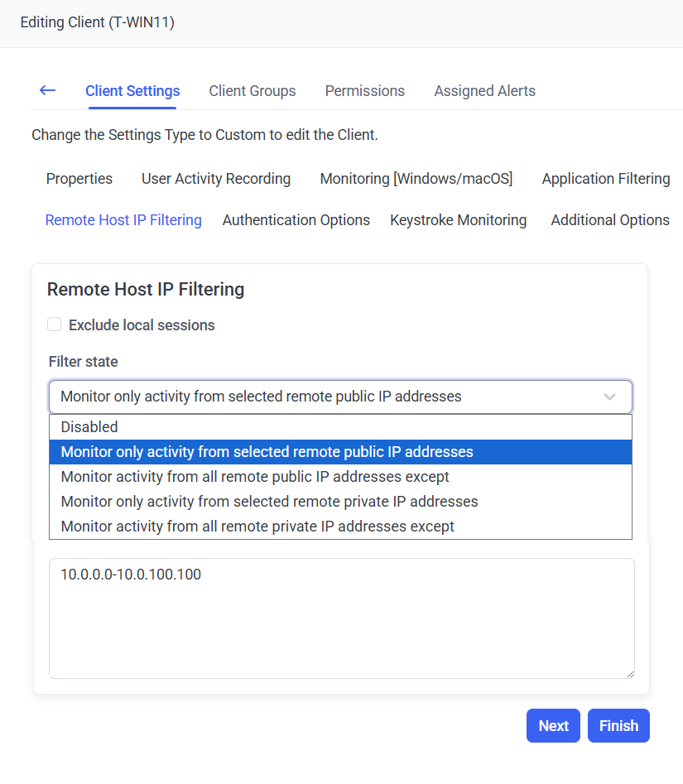Viewport: 683px width, 784px height.
Task: Open User Activity Recording settings
Action: click(216, 179)
